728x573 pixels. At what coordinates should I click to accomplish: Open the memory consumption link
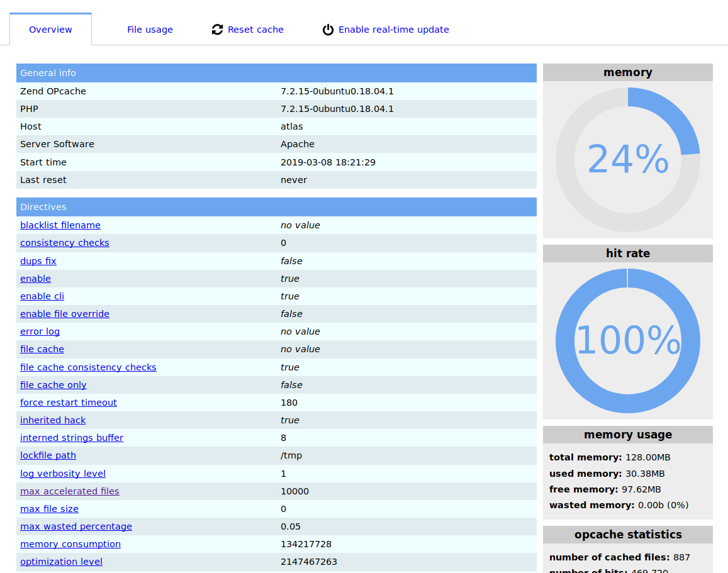(x=70, y=544)
